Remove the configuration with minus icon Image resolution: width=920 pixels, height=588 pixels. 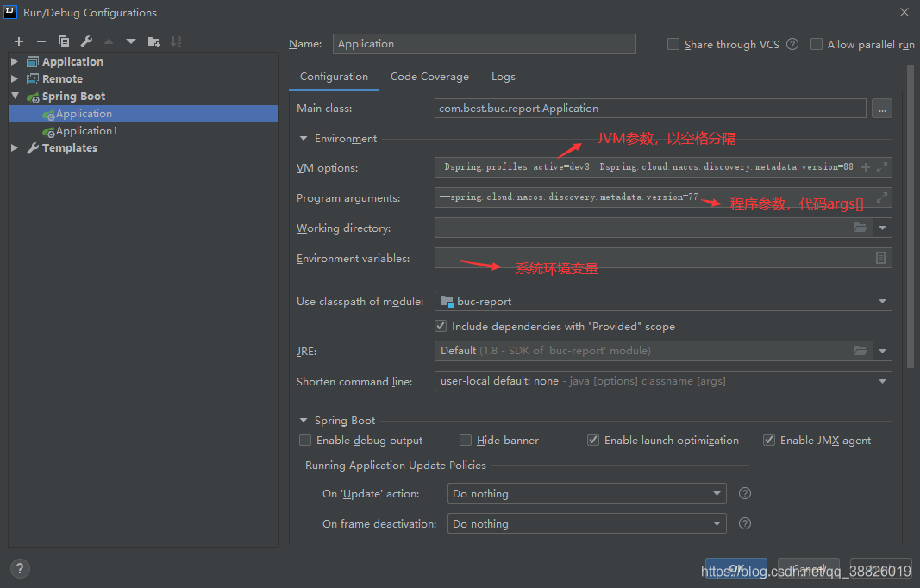(x=41, y=41)
